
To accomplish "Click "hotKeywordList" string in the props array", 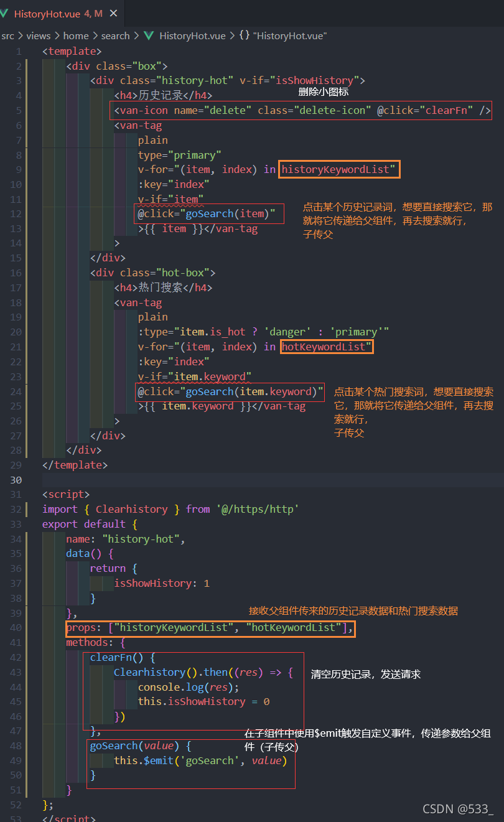I will pyautogui.click(x=294, y=628).
